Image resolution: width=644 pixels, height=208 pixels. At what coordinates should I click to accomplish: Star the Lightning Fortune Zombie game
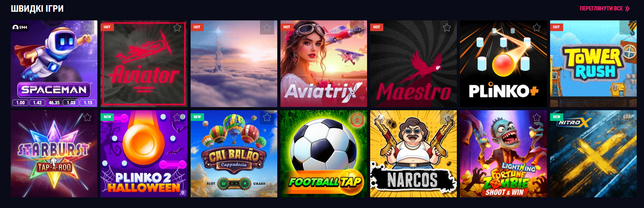tap(537, 117)
